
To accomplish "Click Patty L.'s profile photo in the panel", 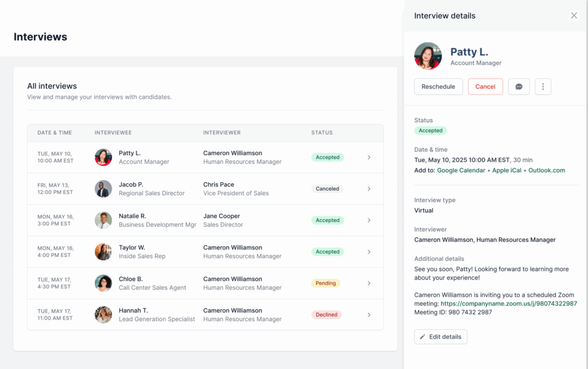I will (x=428, y=56).
